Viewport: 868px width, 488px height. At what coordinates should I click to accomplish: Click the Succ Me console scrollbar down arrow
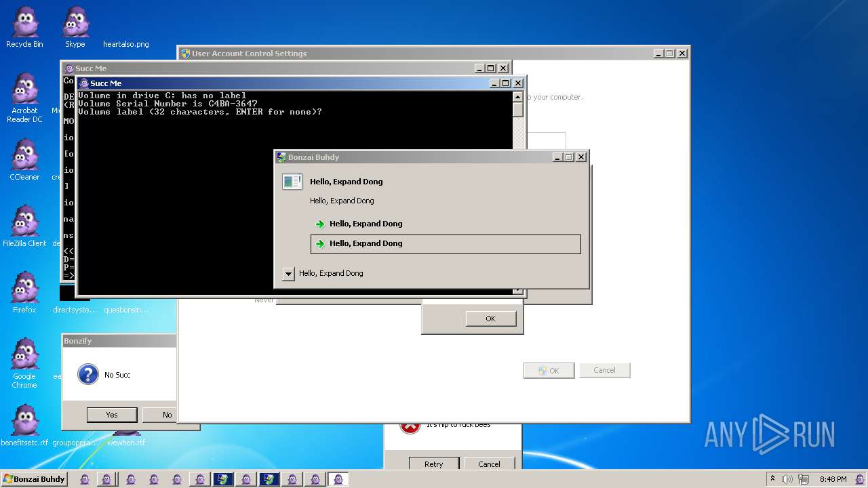coord(518,290)
